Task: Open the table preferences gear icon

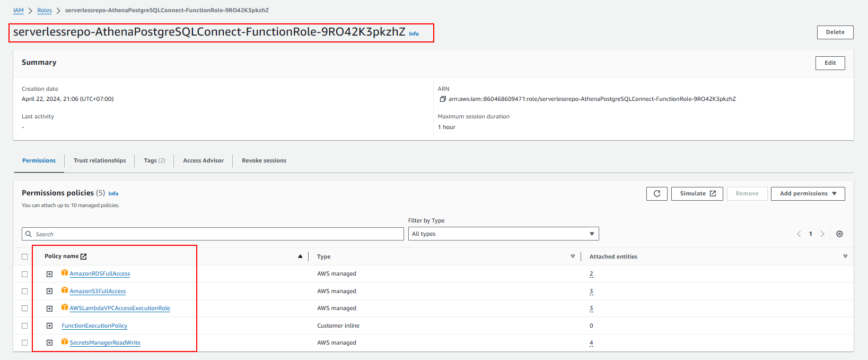Action: pyautogui.click(x=839, y=234)
